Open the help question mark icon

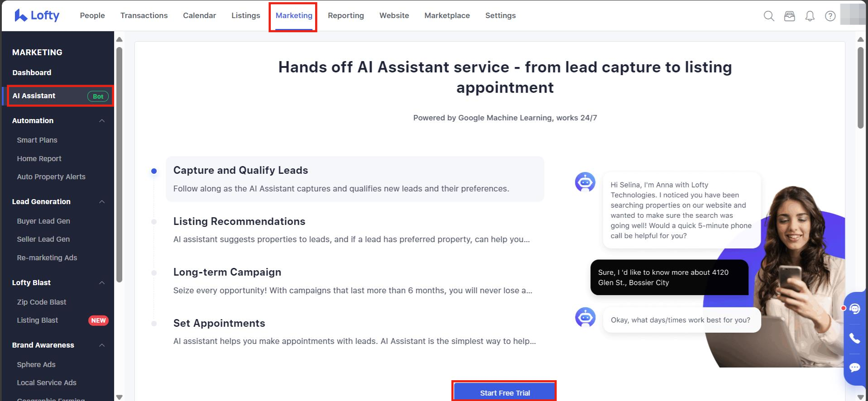point(830,16)
